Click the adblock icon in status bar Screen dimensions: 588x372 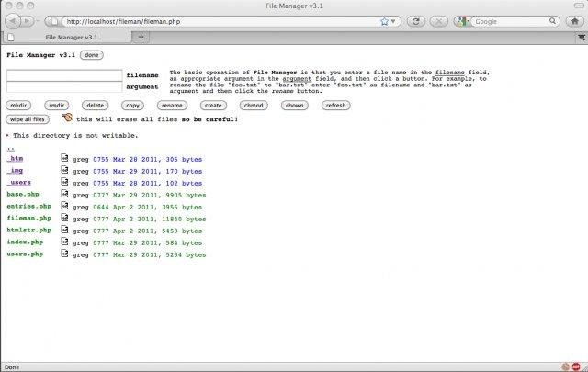(x=576, y=366)
